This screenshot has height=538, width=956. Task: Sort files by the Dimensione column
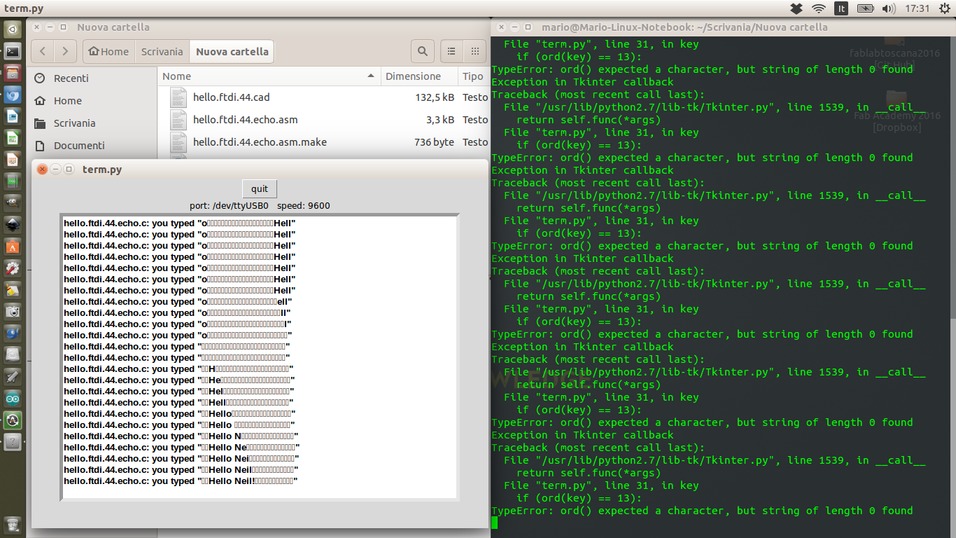(418, 76)
